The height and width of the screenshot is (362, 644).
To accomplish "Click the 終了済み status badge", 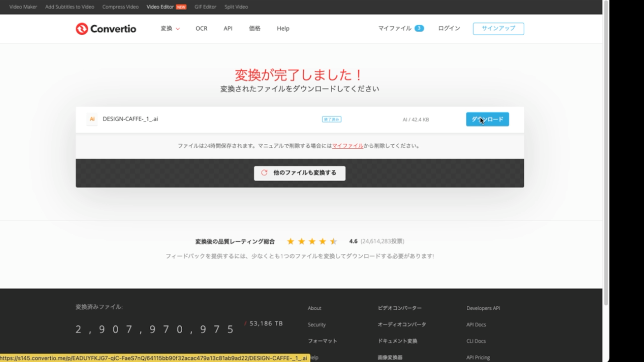I will coord(332,120).
